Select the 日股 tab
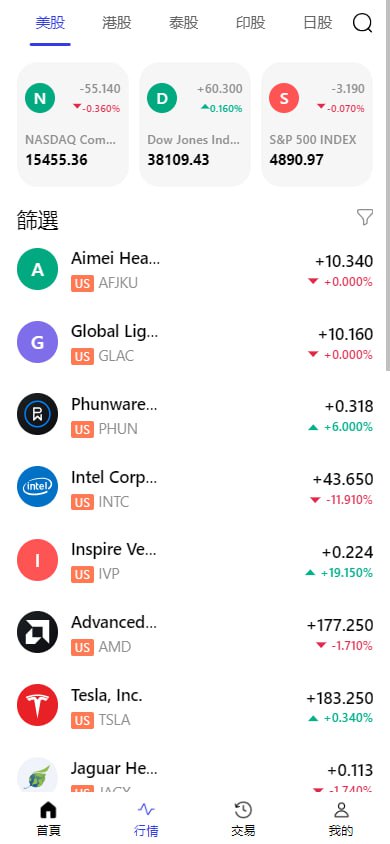 [318, 23]
